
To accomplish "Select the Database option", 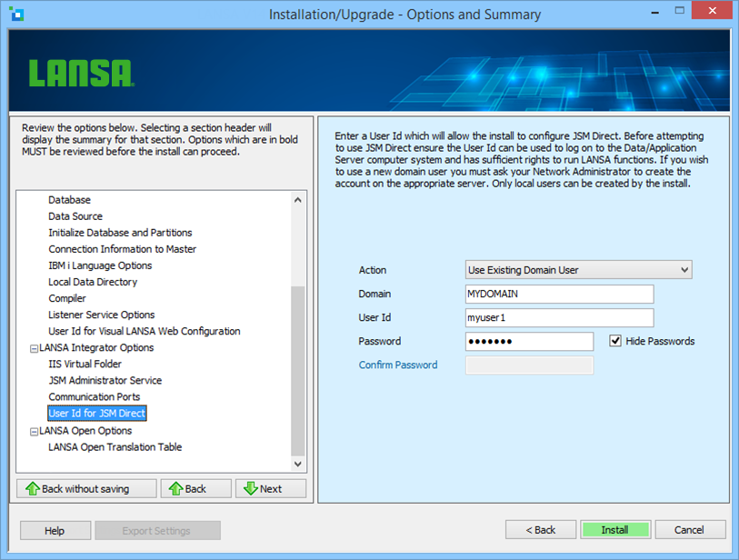I will [69, 200].
